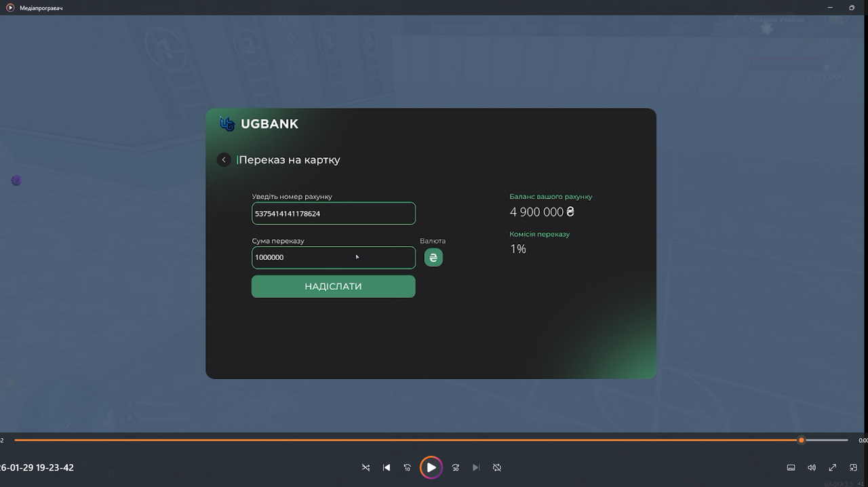Click the Комісія переказу label

point(540,234)
